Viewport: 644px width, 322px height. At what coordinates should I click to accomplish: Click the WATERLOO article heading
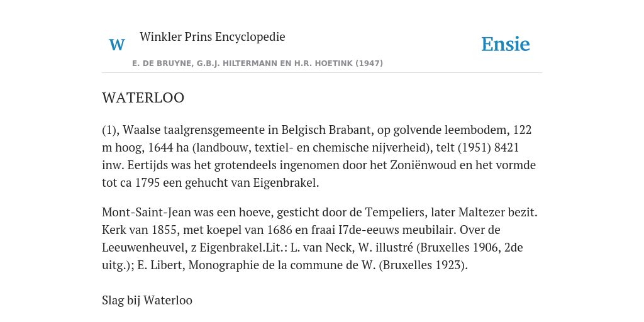[x=143, y=97]
